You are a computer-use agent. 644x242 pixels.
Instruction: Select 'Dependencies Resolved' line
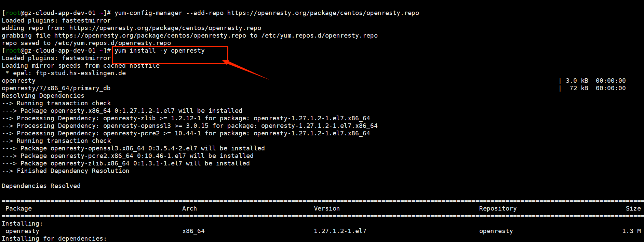click(x=41, y=186)
